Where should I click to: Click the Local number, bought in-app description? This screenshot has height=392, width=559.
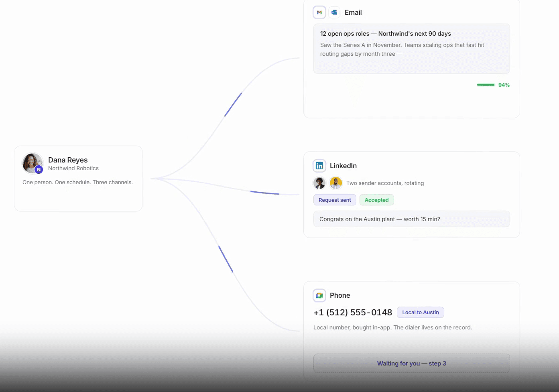393,327
